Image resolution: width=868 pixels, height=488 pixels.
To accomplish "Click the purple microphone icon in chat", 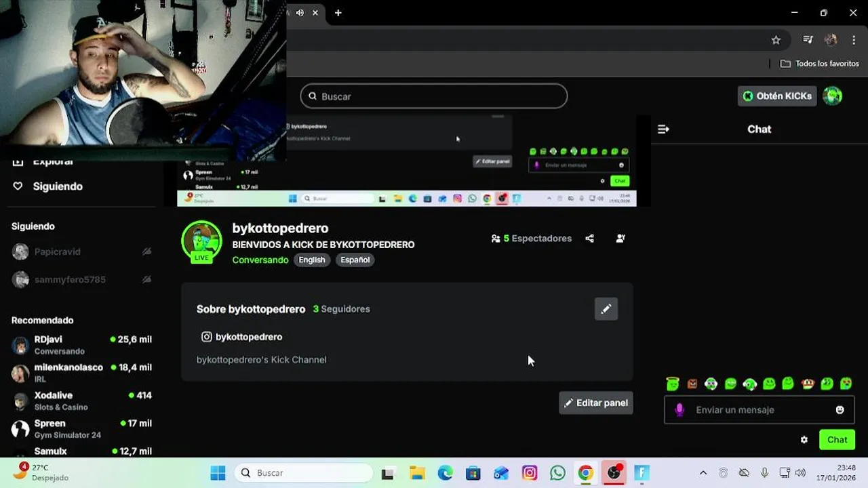I will click(x=679, y=410).
